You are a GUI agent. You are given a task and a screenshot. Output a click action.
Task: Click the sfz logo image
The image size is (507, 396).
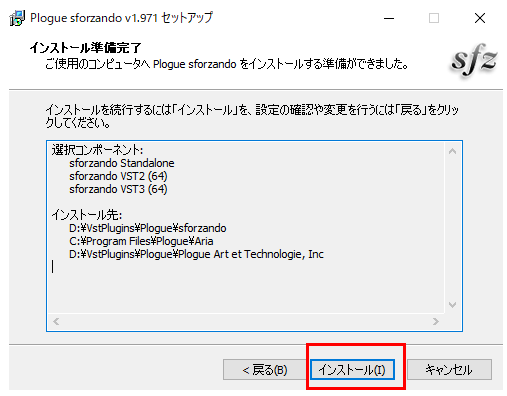(474, 61)
